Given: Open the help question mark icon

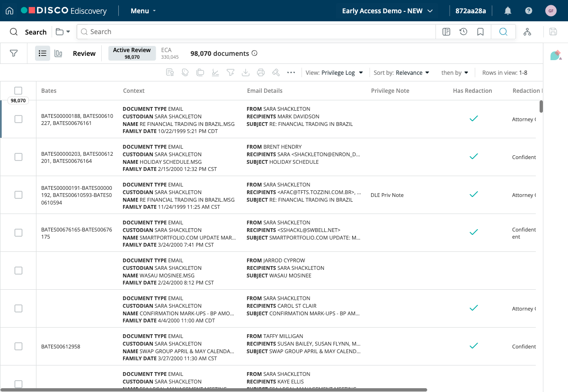Looking at the screenshot, I should click(x=529, y=10).
